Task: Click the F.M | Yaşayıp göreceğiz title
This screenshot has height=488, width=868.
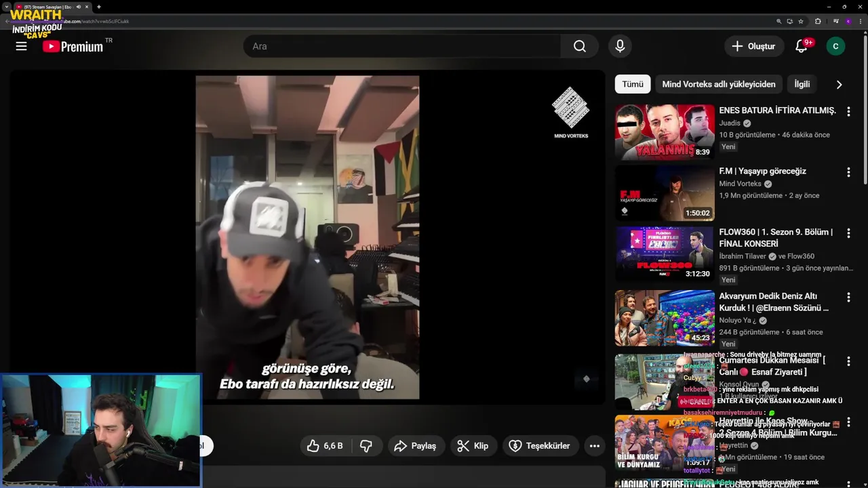Action: coord(763,171)
